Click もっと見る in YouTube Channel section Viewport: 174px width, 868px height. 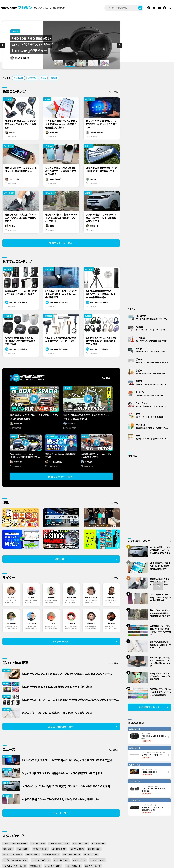[x=107, y=378]
